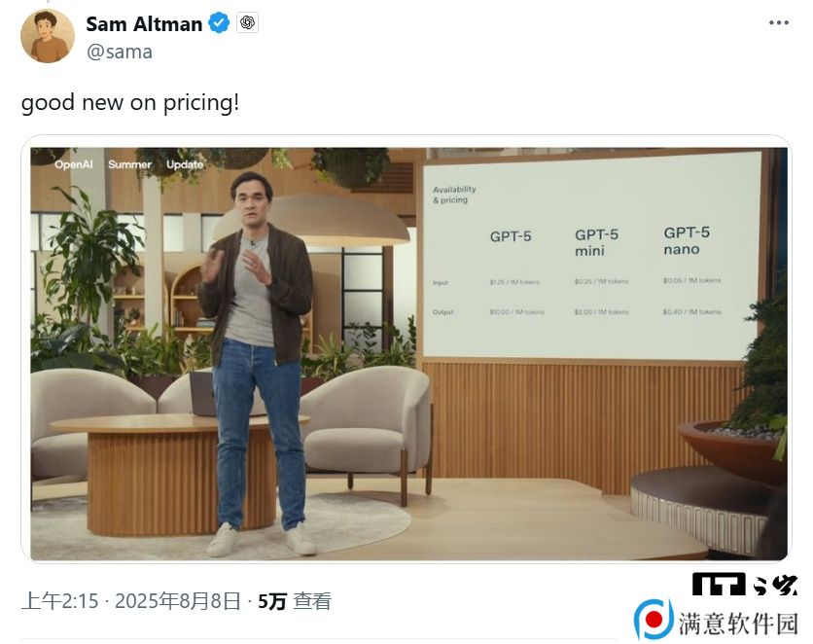Image resolution: width=813 pixels, height=644 pixels.
Task: Click the GPT-5 mini heading on slide
Action: [x=596, y=242]
